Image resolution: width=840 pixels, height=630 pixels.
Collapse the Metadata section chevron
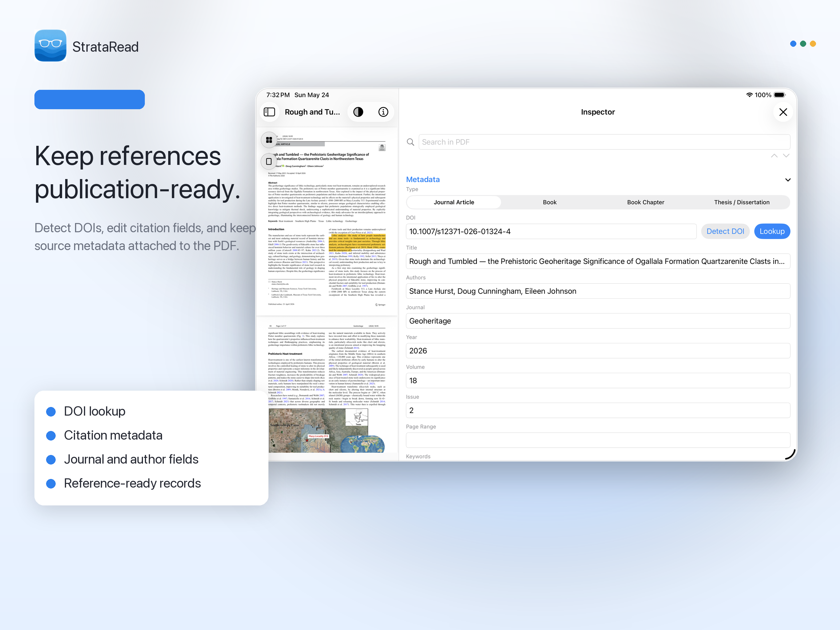click(x=788, y=180)
